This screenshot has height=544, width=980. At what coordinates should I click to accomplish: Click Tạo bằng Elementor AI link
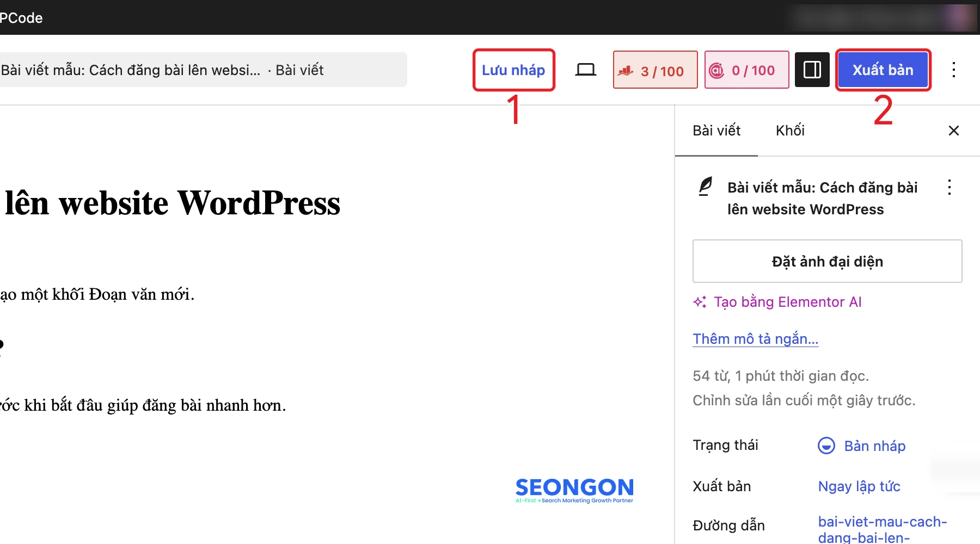tap(787, 302)
